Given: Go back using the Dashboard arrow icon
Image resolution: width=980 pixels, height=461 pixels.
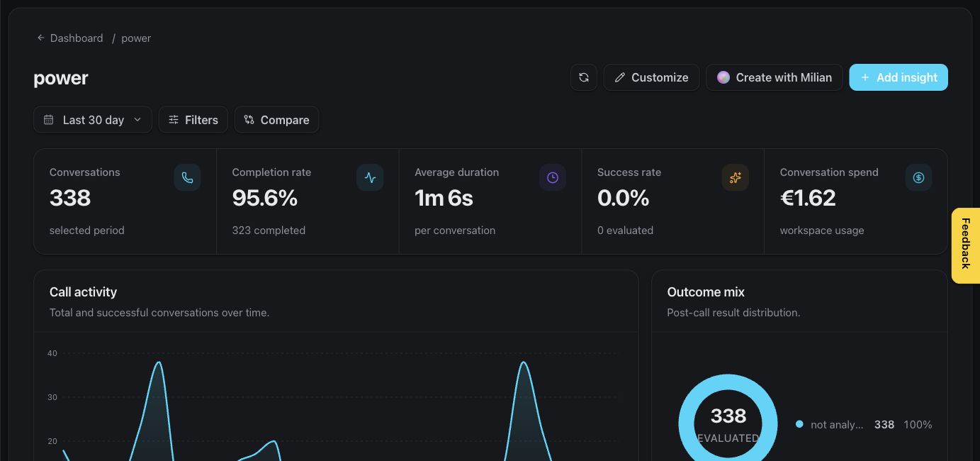Looking at the screenshot, I should coord(41,38).
